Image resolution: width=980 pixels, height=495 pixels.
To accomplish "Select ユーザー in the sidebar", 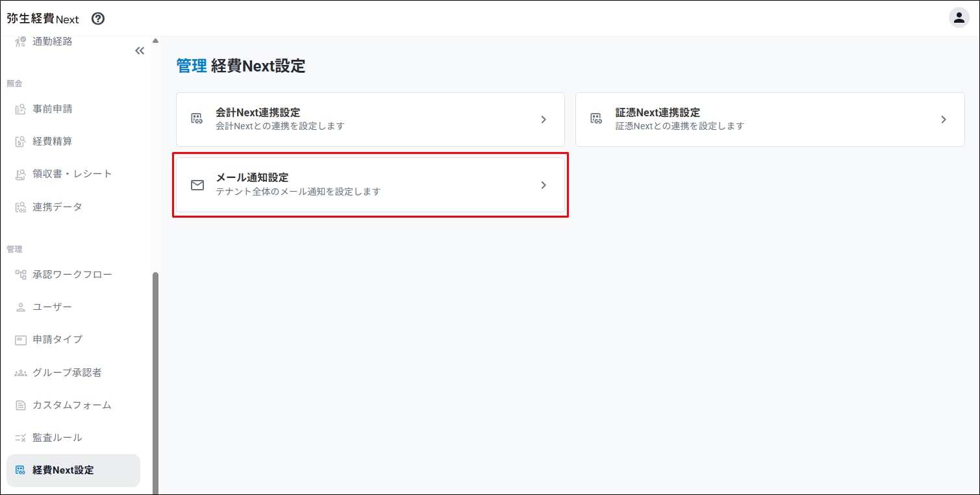I will click(52, 307).
